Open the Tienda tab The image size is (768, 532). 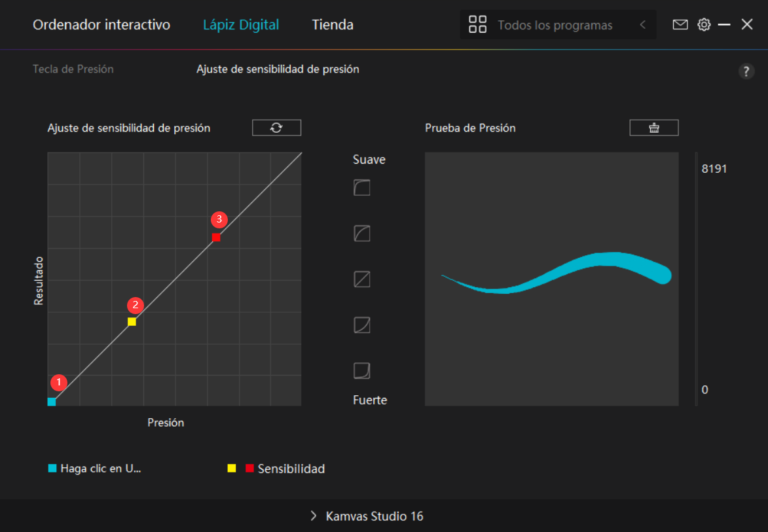pos(333,25)
